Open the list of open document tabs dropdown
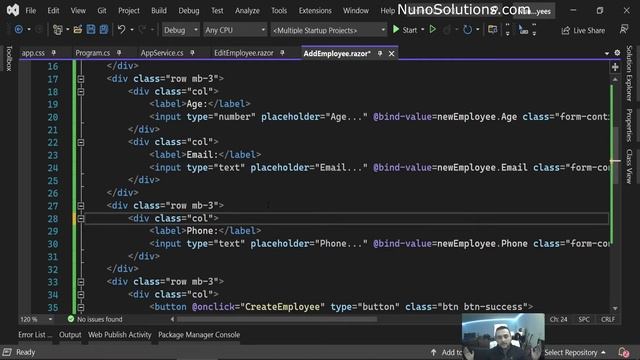 [x=607, y=53]
